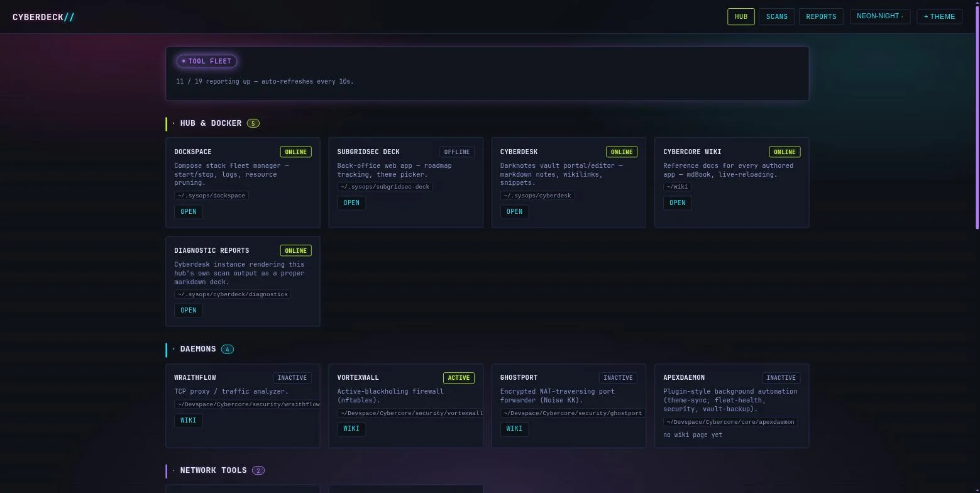Open the Dockspace tool
The image size is (980, 493).
click(x=189, y=211)
